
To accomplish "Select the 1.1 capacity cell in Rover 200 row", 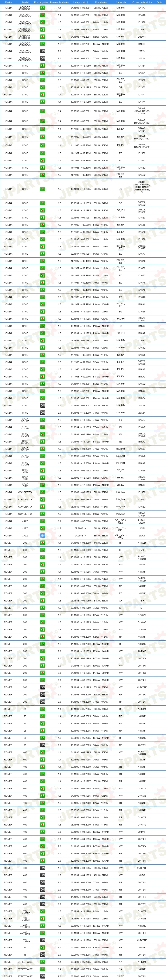I will coord(59,543).
